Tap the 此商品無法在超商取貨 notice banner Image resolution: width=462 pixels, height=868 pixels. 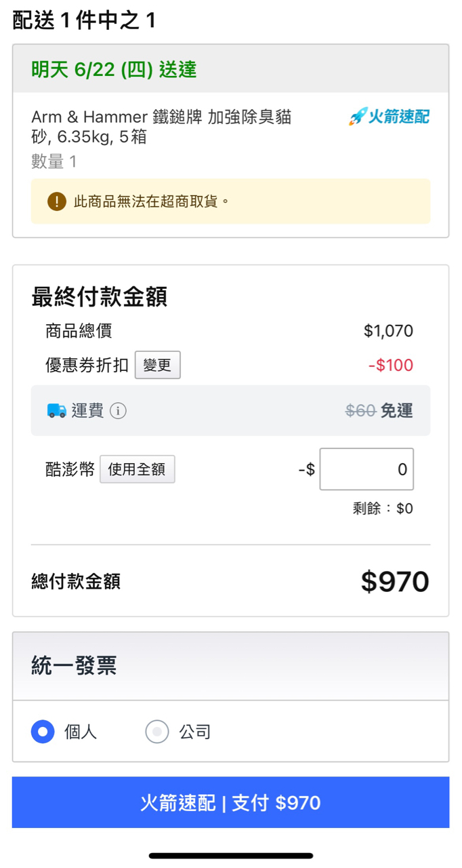coord(230,201)
